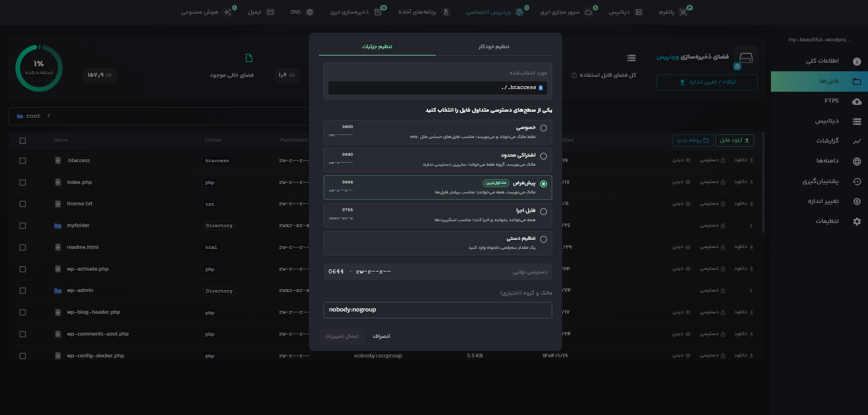The height and width of the screenshot is (415, 868).
Task: Open the برنامه‌های آماده top menu item
Action: [x=423, y=12]
